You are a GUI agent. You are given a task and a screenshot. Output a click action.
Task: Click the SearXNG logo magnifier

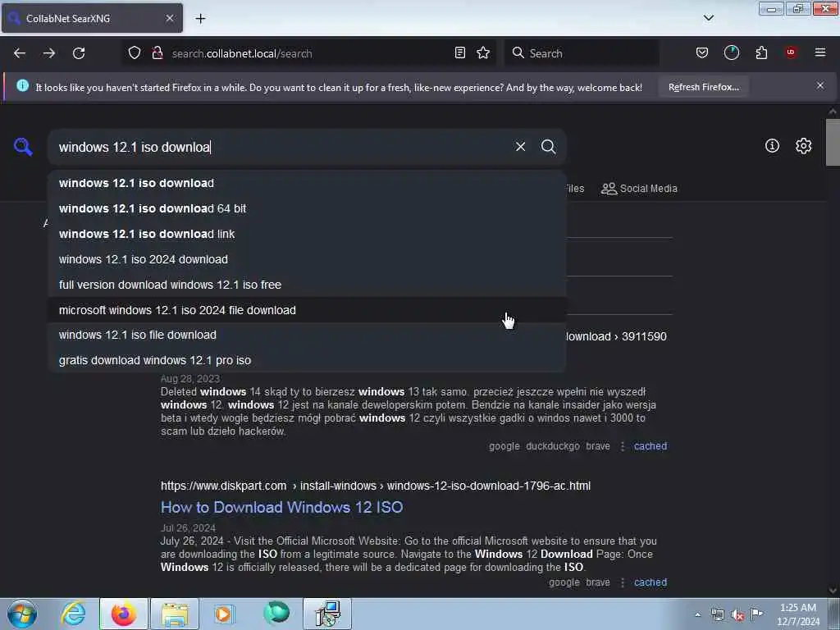click(x=23, y=146)
